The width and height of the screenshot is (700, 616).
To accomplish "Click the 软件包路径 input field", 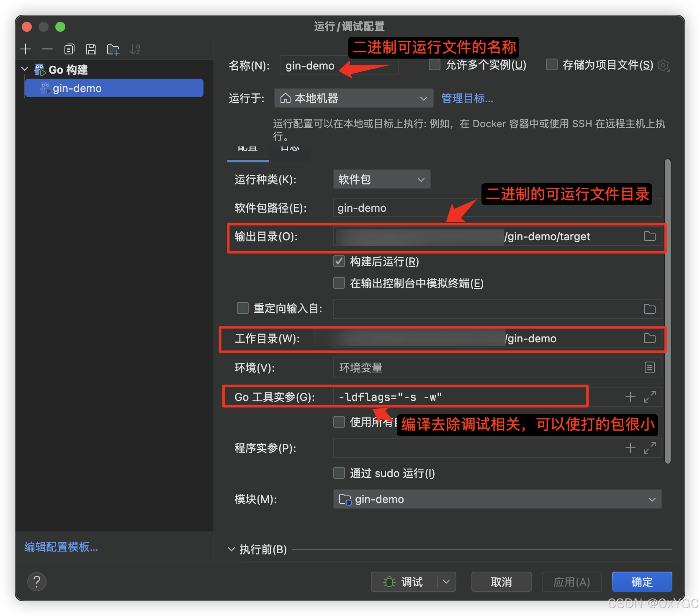I will pyautogui.click(x=497, y=208).
